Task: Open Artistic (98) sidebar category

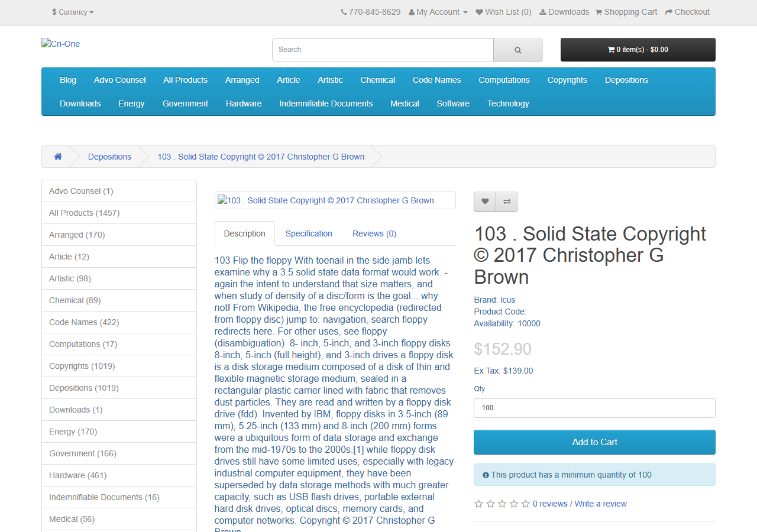Action: 119,278
